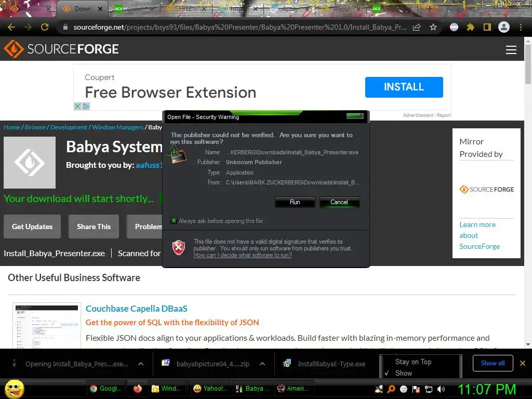Open the striped-flag extension icon

(454, 27)
